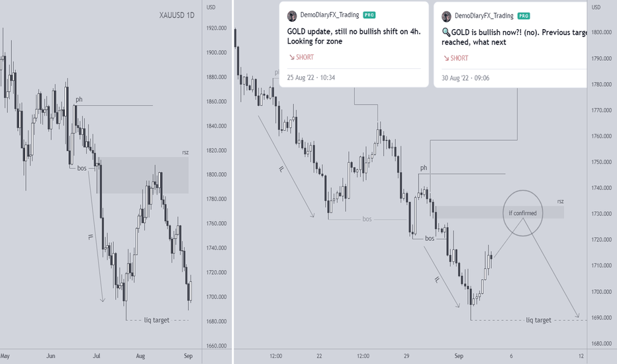Open the 'GOLD update, still no bullish shift' idea
The image size is (617, 364).
354,36
